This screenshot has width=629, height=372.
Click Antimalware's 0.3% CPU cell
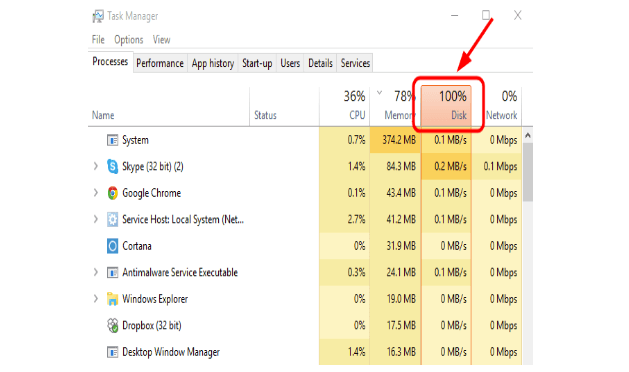pyautogui.click(x=344, y=272)
